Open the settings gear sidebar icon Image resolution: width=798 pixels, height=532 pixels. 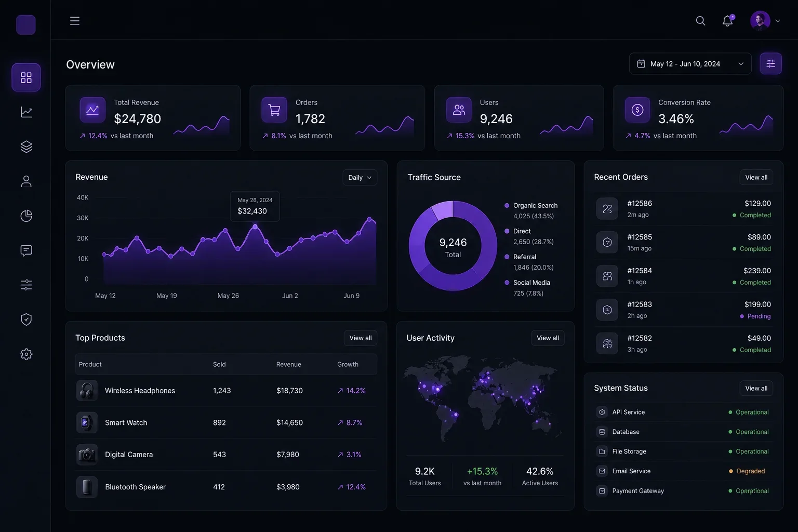click(26, 354)
